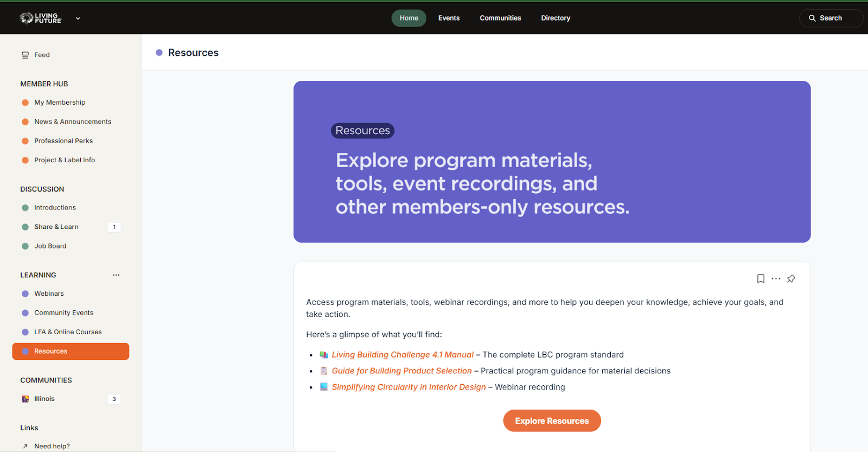This screenshot has height=452, width=868.
Task: Open the Webinars space
Action: (x=71, y=294)
